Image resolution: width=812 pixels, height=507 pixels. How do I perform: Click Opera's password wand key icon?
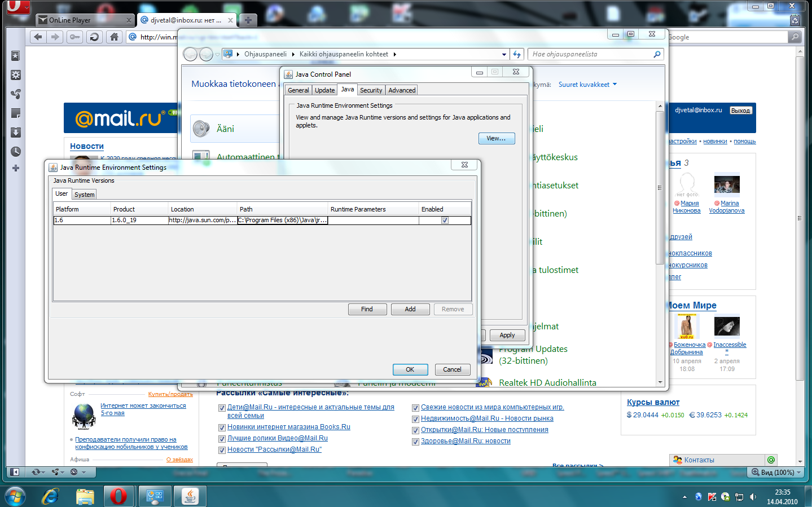[74, 37]
